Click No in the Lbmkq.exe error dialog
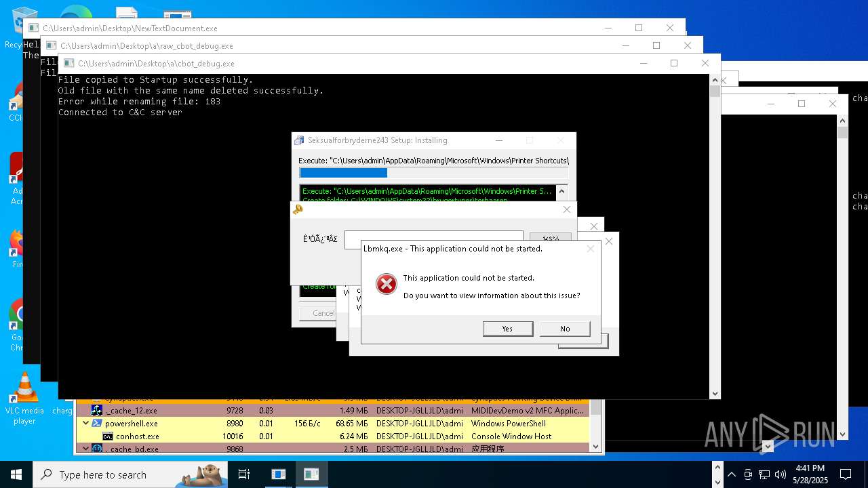Screen dimensions: 868x488 pos(565,329)
